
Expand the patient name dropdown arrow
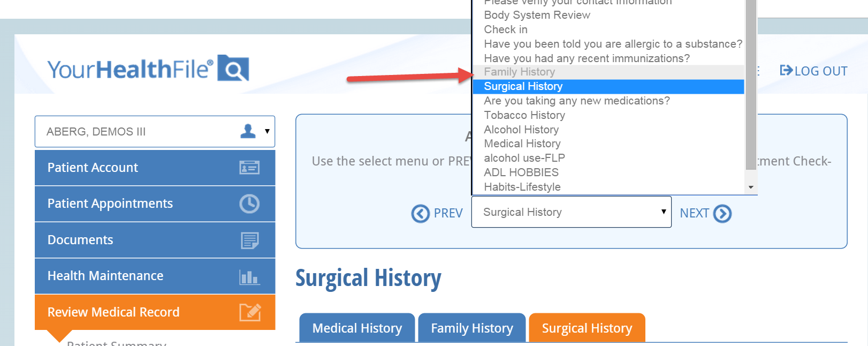click(x=266, y=132)
